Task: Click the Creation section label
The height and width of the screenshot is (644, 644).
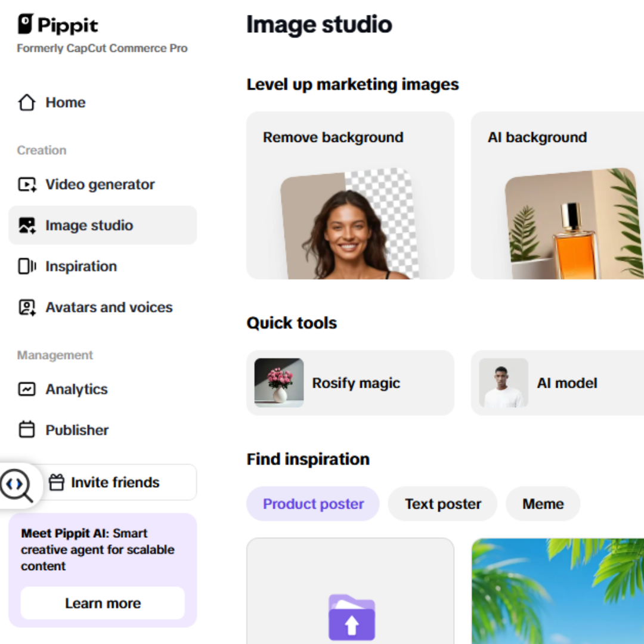Action: [x=42, y=150]
